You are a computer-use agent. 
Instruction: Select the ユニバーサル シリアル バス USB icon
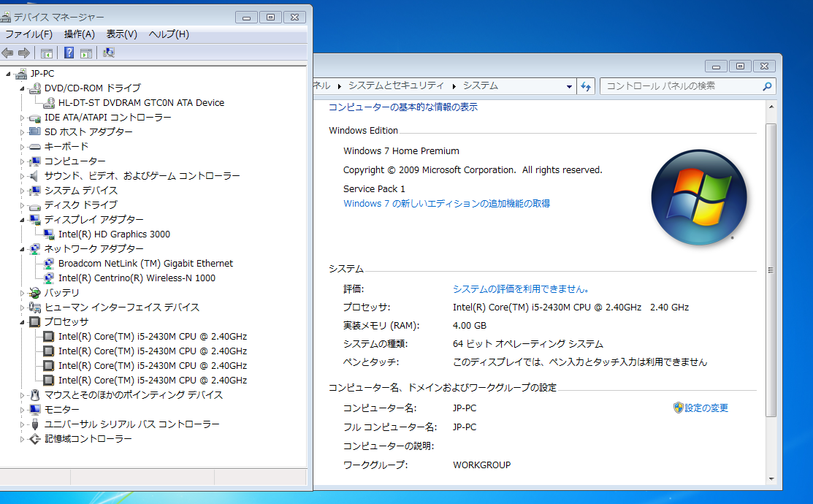point(35,424)
